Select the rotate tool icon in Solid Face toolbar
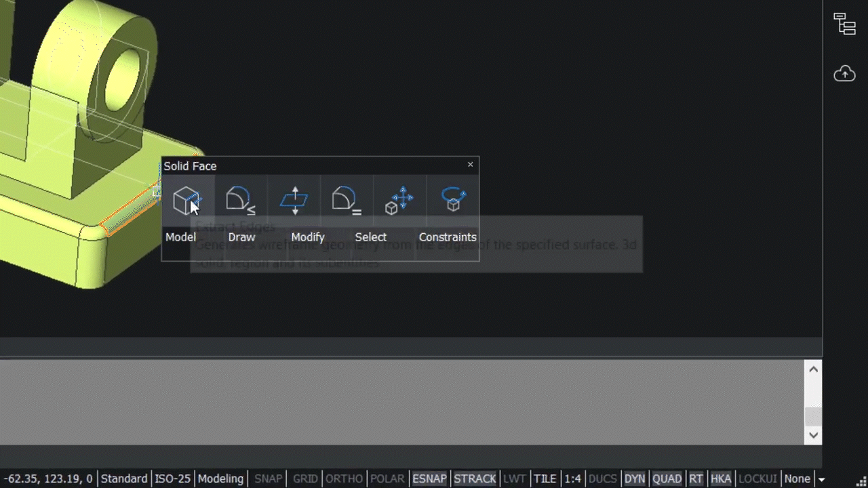The height and width of the screenshot is (488, 868). [x=453, y=199]
